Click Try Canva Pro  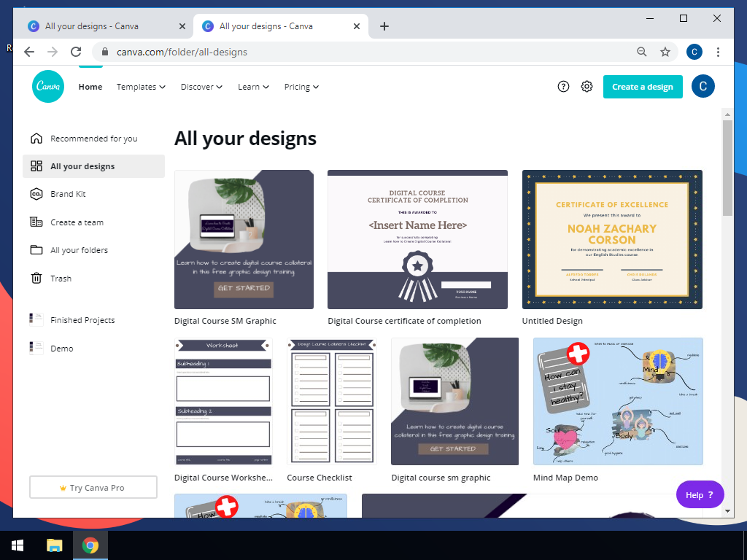click(93, 488)
